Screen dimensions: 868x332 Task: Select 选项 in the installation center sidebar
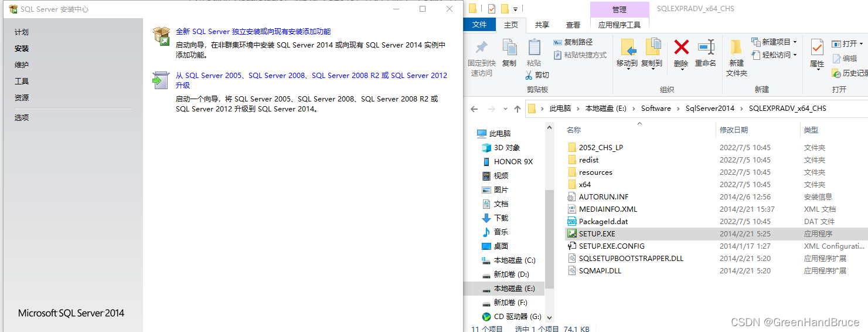click(x=22, y=118)
